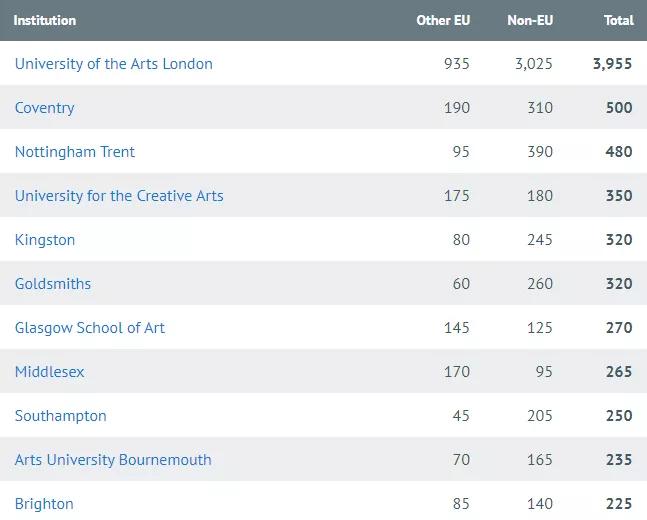
Task: Open Glasgow School of Art link
Action: coord(90,328)
